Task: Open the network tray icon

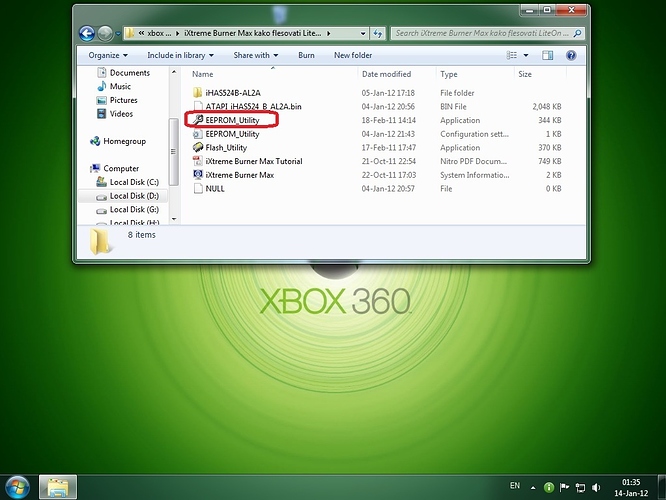Action: (x=580, y=487)
